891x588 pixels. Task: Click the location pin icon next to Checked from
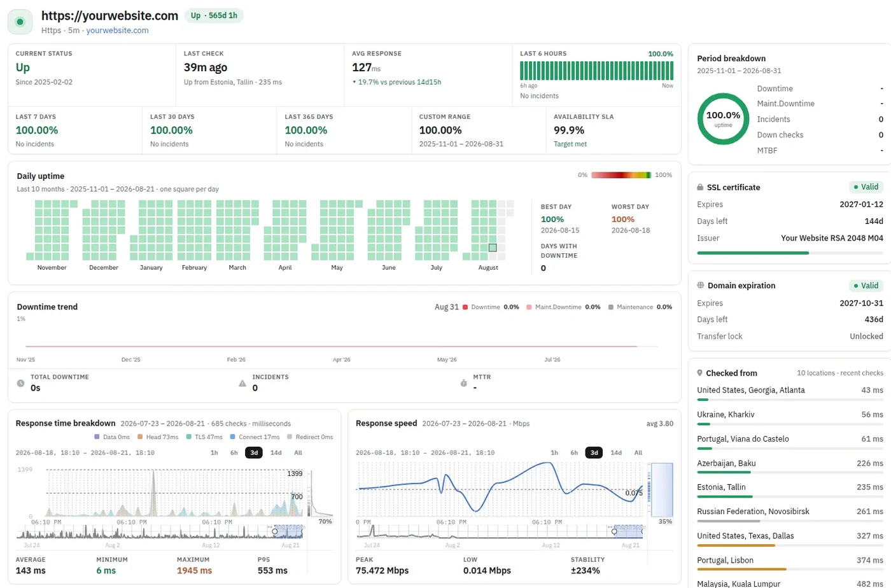click(700, 373)
